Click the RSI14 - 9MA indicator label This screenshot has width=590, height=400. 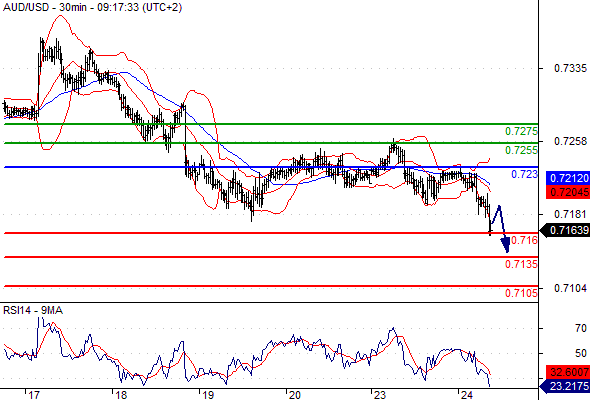pyautogui.click(x=33, y=310)
